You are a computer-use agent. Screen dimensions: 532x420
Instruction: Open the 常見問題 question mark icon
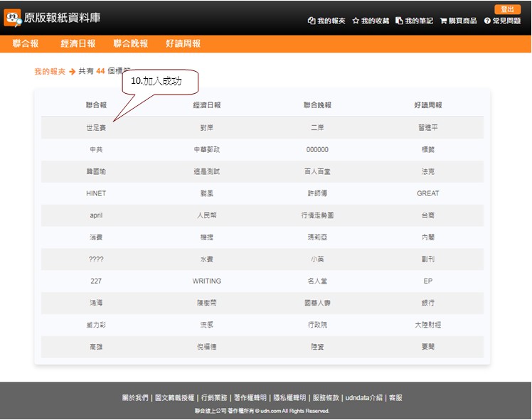point(487,21)
